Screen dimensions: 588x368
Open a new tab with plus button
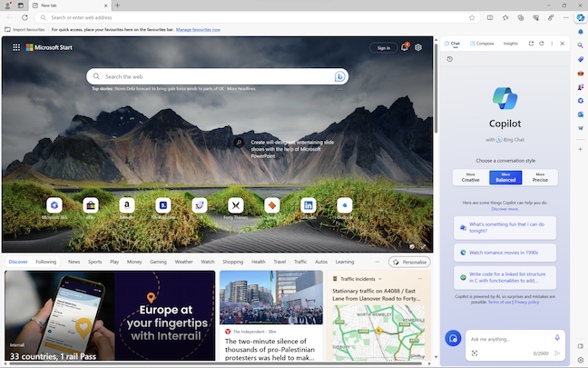click(x=117, y=5)
